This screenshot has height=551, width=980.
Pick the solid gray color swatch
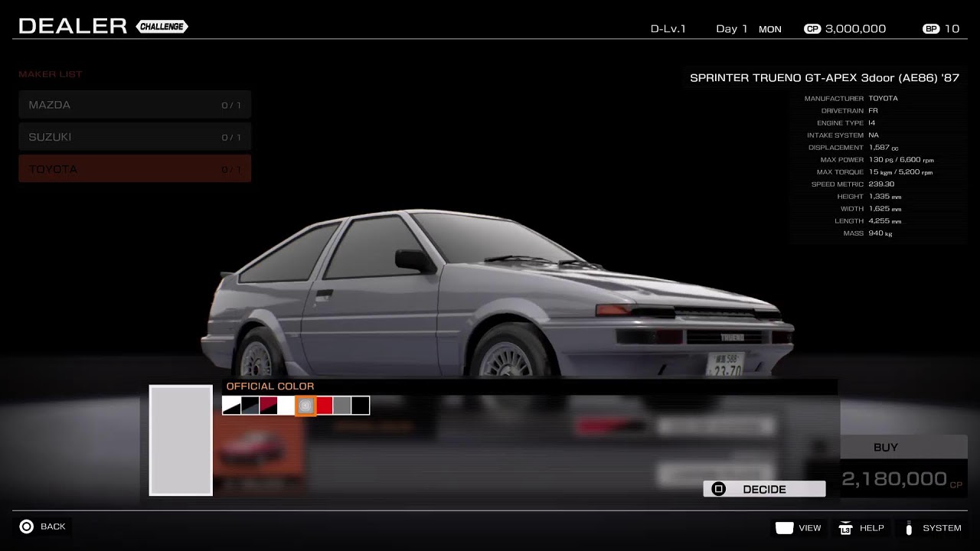pyautogui.click(x=342, y=406)
